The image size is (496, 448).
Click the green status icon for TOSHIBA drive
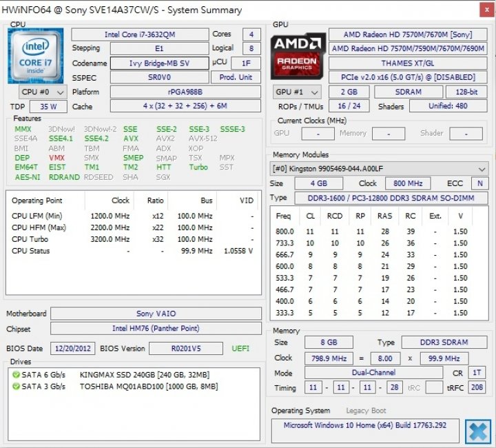point(15,387)
